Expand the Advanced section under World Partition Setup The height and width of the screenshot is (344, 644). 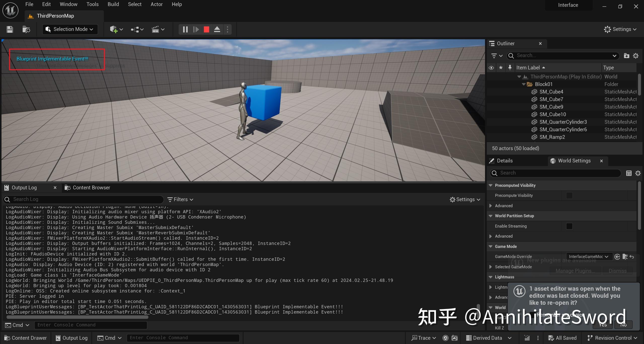click(491, 236)
